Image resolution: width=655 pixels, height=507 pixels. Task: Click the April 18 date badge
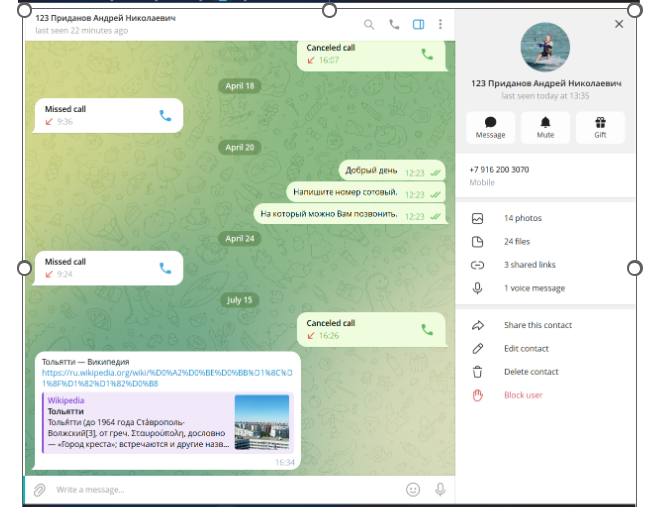[x=240, y=86]
